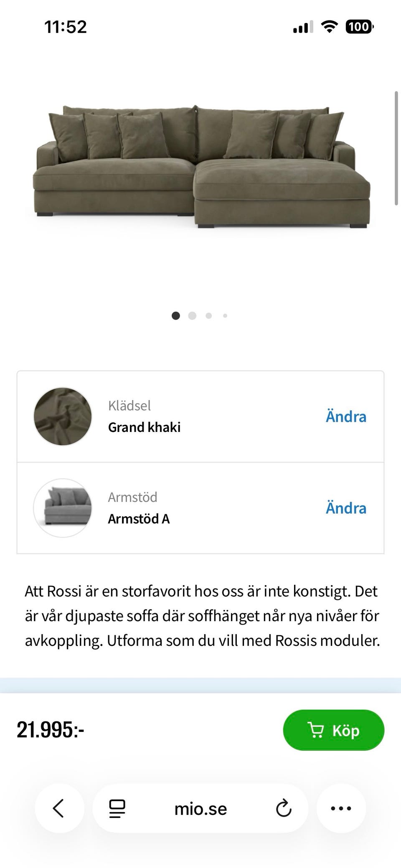Click the green Köp cart button
Viewport: 401px width, 868px height.
[x=333, y=730]
